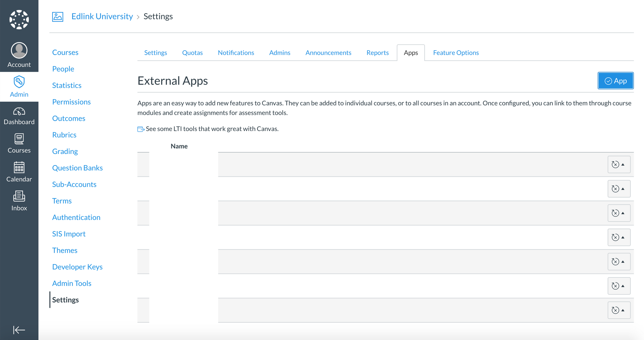Screen dimensions: 644x340
Task: Expand the third app row's settings dropdown
Action: click(619, 213)
